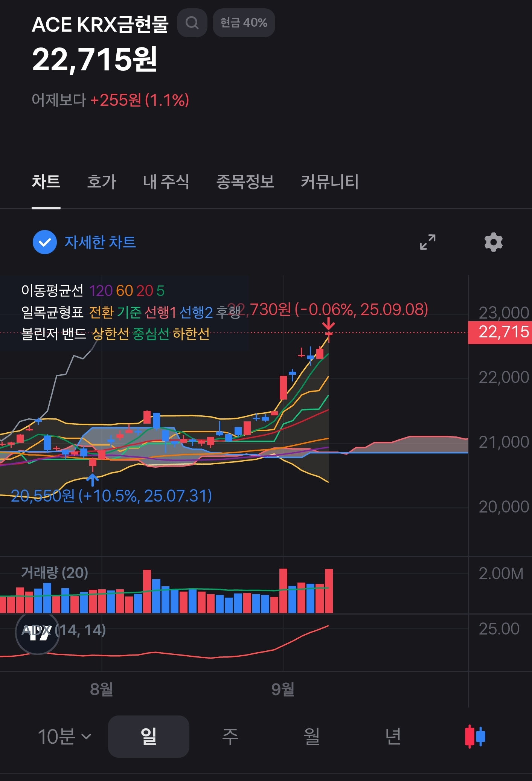Tap the 20,000 price axis label

point(504,507)
